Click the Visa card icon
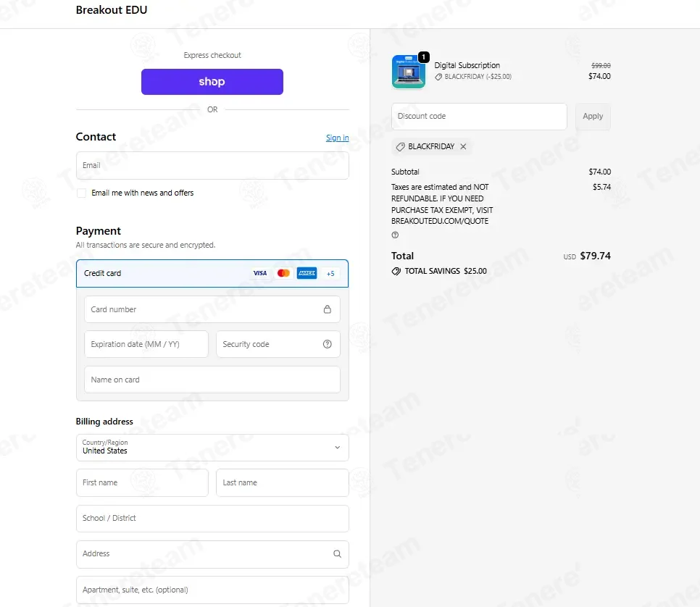 coord(259,273)
